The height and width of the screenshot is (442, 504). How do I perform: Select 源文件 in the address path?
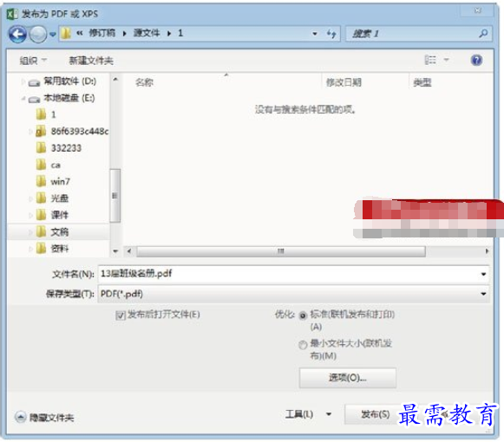click(x=147, y=33)
